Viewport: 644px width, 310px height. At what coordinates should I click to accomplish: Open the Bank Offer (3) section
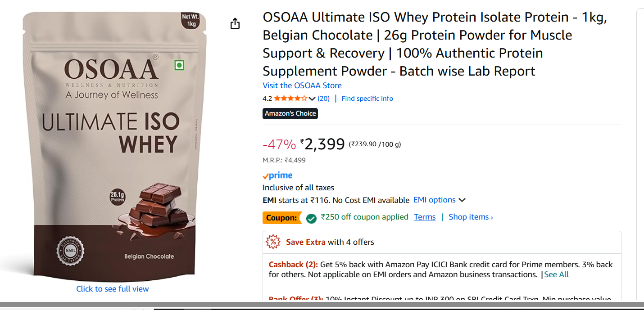pyautogui.click(x=296, y=299)
